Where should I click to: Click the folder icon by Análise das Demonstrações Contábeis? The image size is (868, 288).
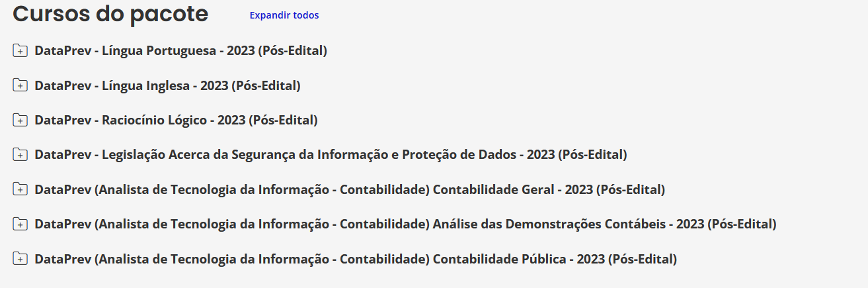[x=20, y=224]
